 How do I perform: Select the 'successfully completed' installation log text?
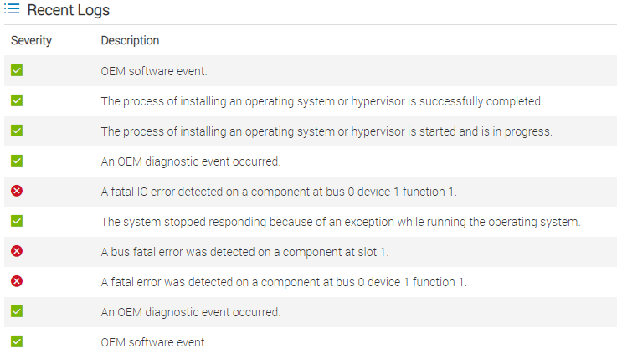click(x=321, y=101)
